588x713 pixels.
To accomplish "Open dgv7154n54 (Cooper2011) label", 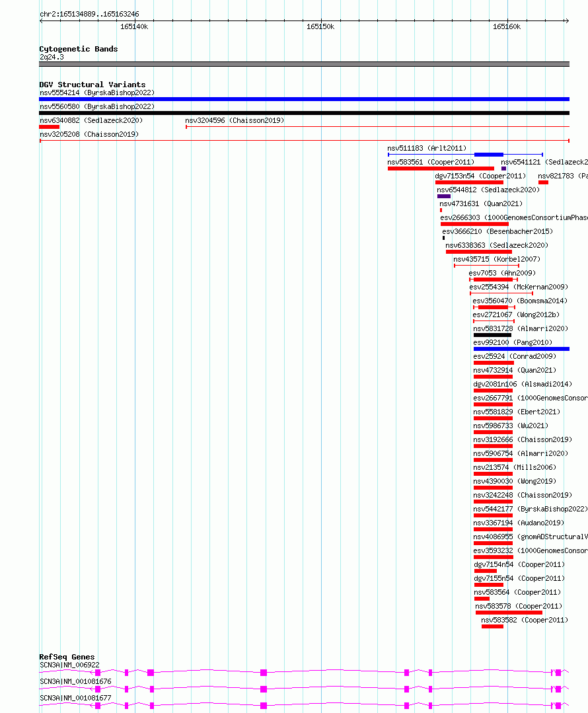I will coord(519,564).
